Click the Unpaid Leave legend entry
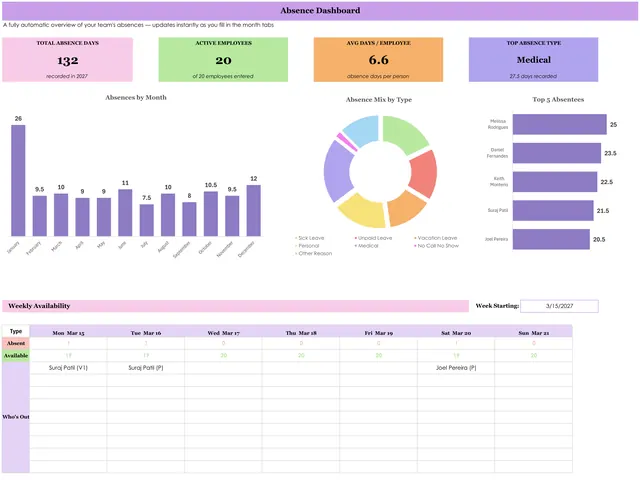This screenshot has height=480, width=640. pyautogui.click(x=373, y=238)
